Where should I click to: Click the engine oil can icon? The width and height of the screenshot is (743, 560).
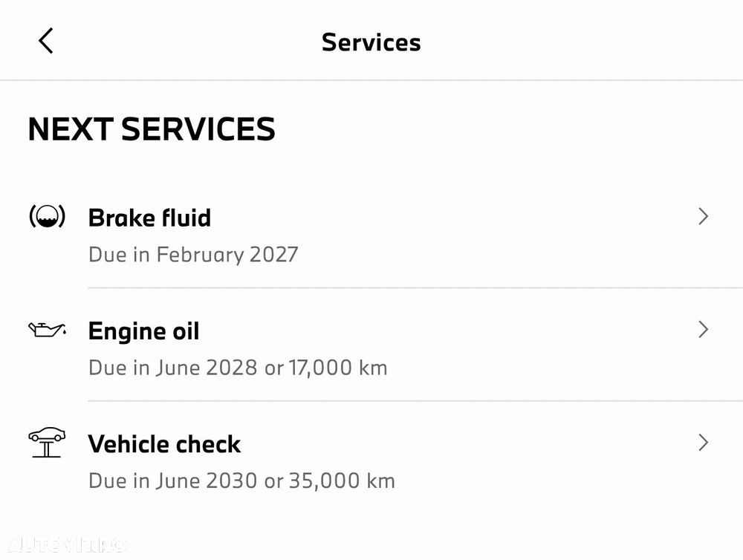tap(47, 329)
